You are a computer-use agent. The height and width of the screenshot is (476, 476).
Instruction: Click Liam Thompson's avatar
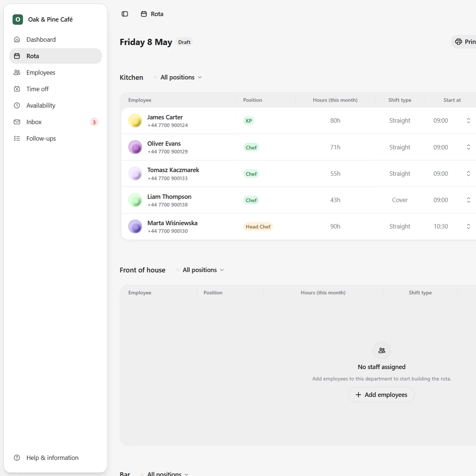coord(135,200)
